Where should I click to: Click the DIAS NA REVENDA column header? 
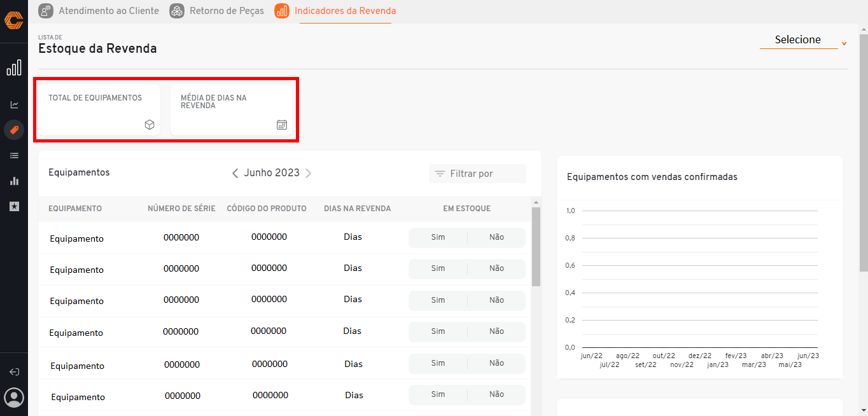(357, 209)
